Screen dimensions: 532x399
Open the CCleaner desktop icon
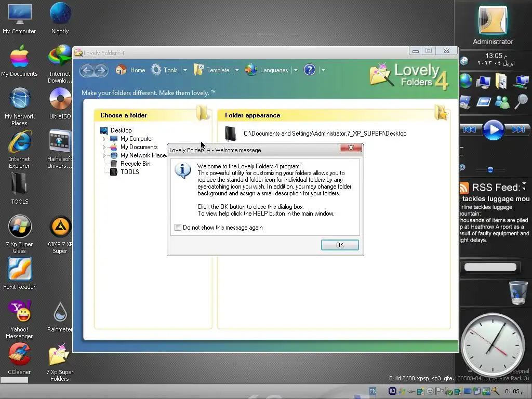pos(19,359)
